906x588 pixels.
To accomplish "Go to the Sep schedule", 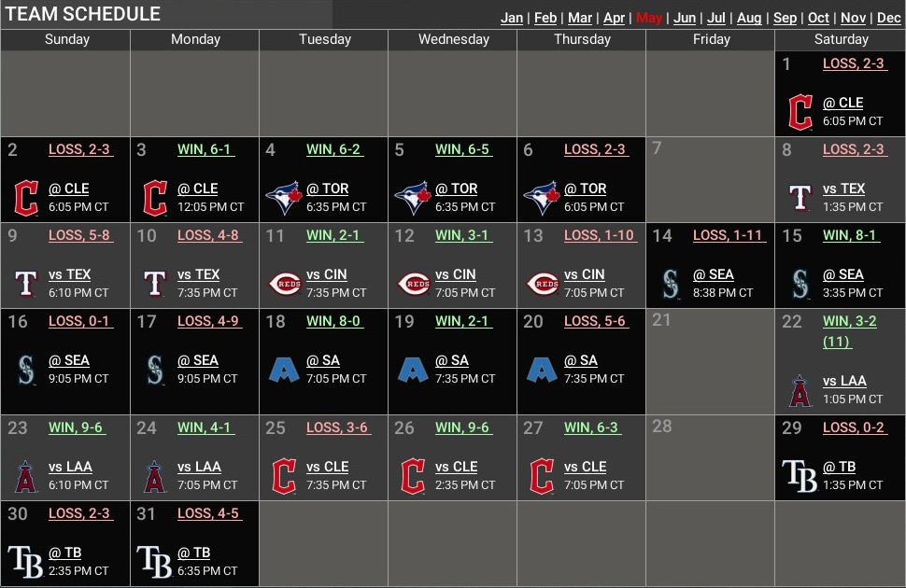I will 785,18.
